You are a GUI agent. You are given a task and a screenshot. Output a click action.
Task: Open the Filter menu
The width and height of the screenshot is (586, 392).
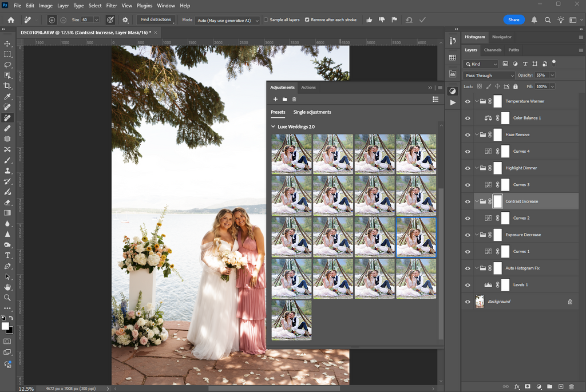pyautogui.click(x=111, y=6)
